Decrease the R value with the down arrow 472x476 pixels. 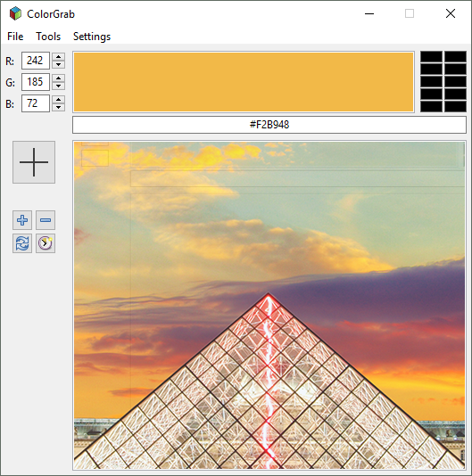pos(58,64)
